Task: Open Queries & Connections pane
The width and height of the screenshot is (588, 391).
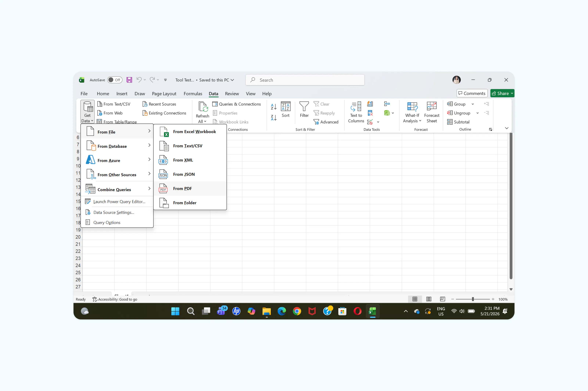Action: tap(236, 104)
